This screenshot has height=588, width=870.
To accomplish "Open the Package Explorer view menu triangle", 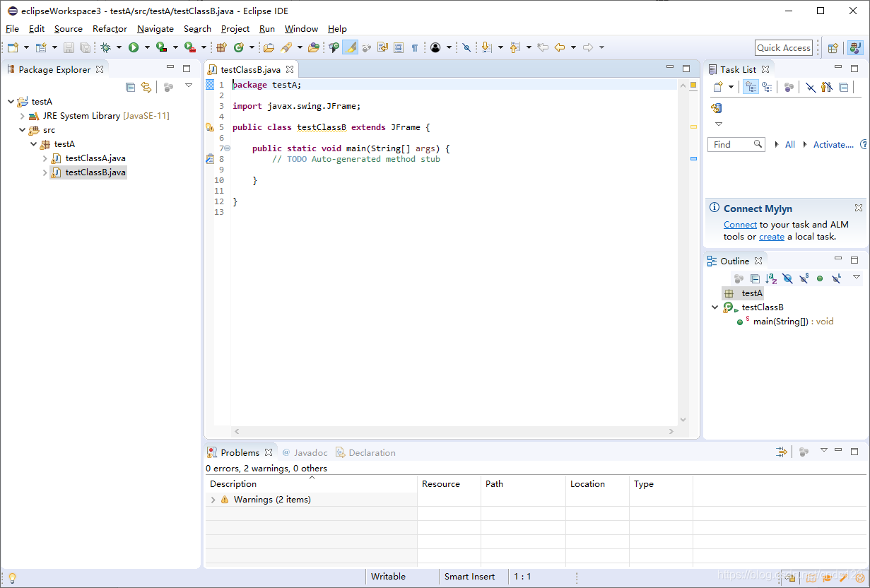I will click(x=189, y=86).
